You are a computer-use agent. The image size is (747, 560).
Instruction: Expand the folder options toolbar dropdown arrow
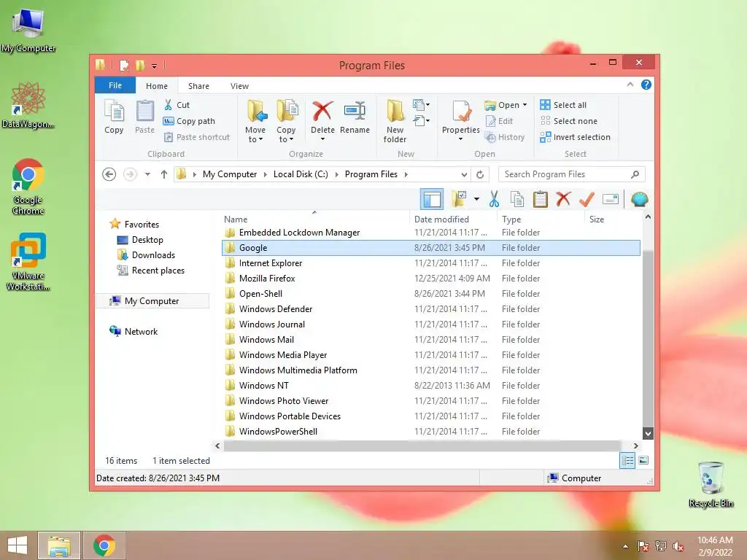pyautogui.click(x=476, y=199)
